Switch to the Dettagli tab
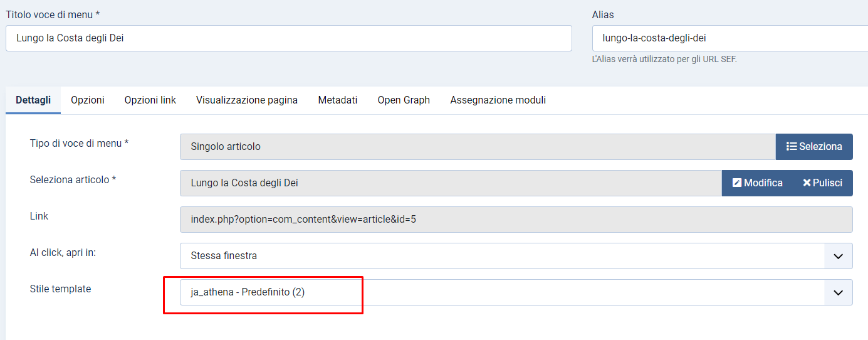Screen dimensions: 868x340 coord(33,100)
